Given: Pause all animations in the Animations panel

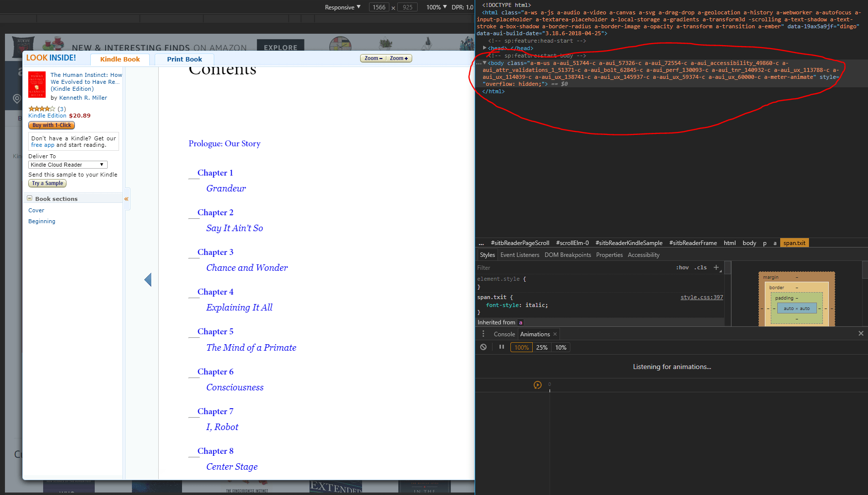Looking at the screenshot, I should coord(501,347).
